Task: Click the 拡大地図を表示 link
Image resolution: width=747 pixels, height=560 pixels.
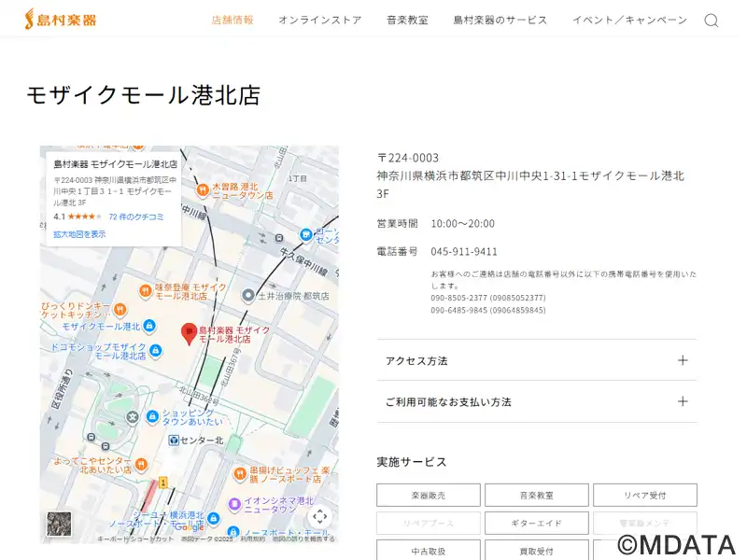Action: coord(79,234)
